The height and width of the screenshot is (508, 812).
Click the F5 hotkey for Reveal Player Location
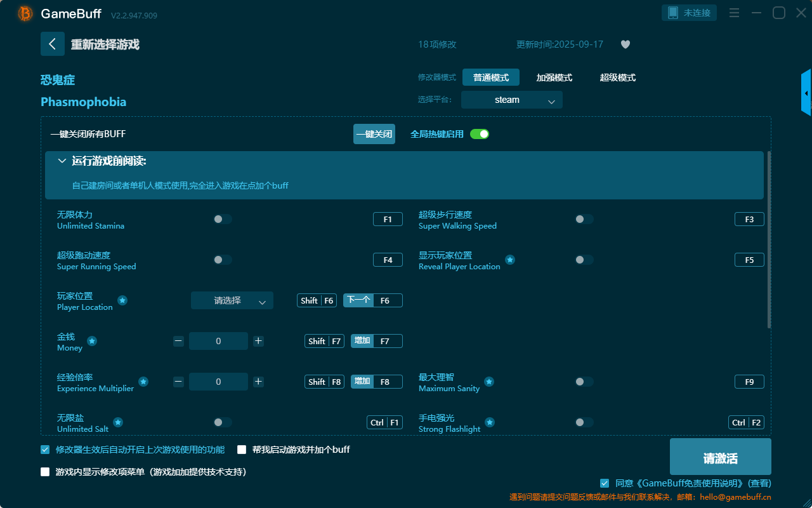click(x=749, y=260)
